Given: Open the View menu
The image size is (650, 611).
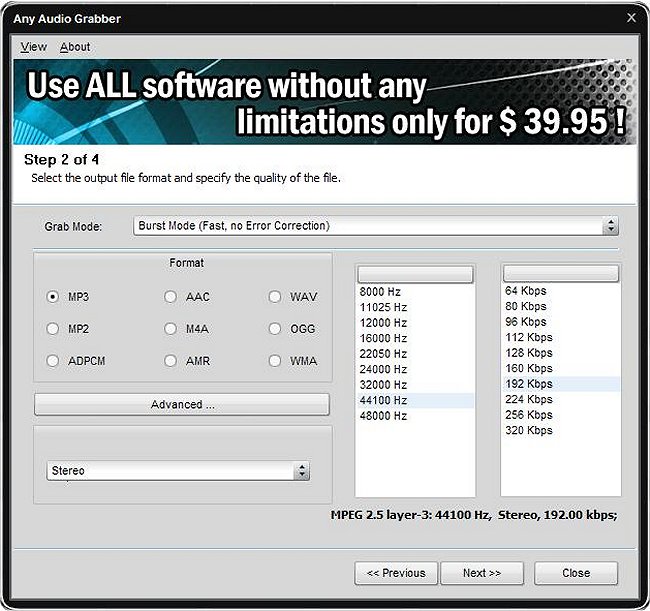Looking at the screenshot, I should point(34,47).
